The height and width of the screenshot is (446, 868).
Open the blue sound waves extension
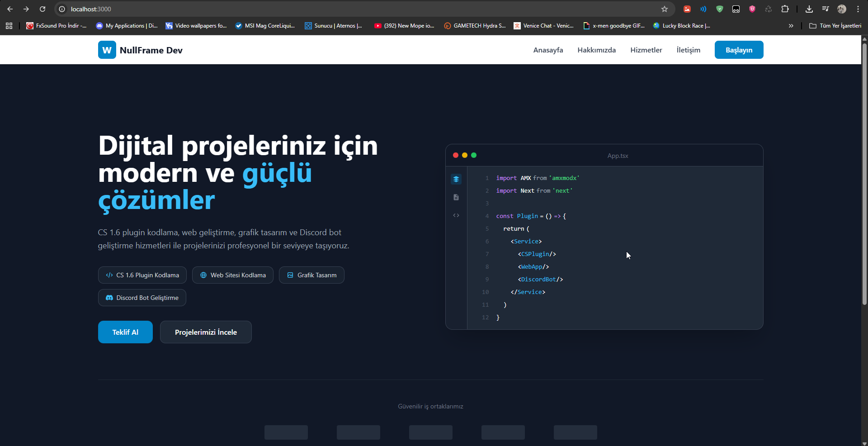click(x=703, y=9)
